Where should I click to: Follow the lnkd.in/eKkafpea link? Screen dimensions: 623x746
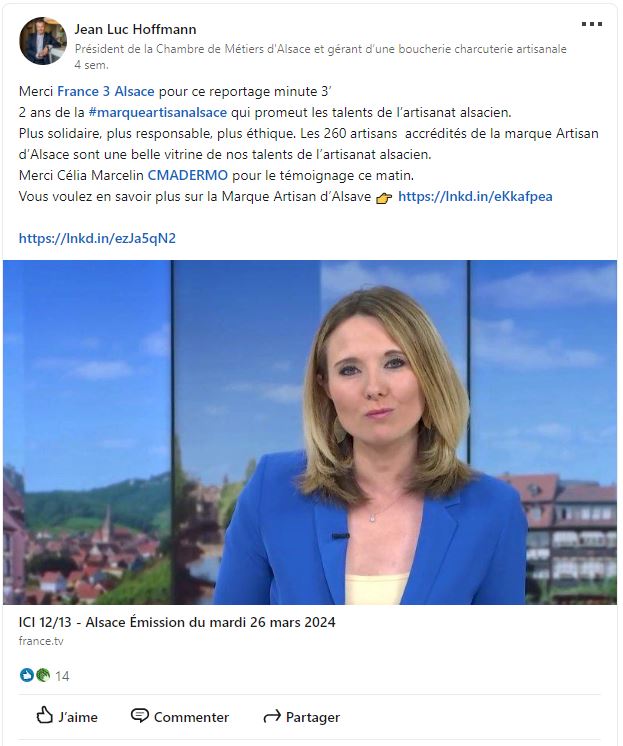point(475,196)
